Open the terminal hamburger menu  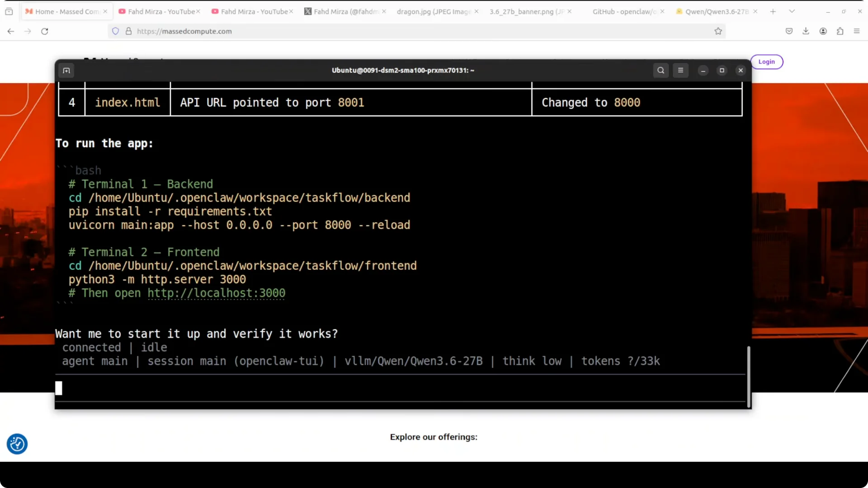tap(680, 70)
